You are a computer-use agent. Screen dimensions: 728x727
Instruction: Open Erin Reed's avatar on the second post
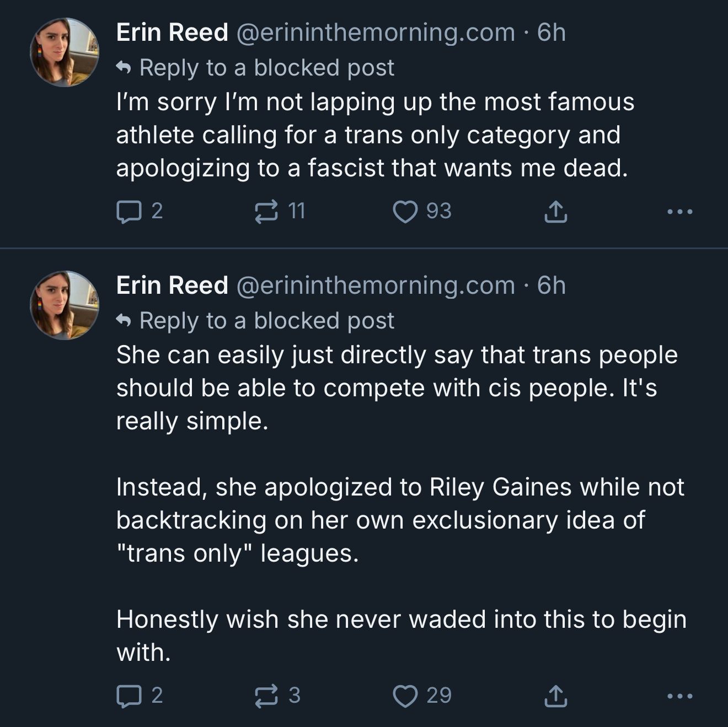click(65, 305)
